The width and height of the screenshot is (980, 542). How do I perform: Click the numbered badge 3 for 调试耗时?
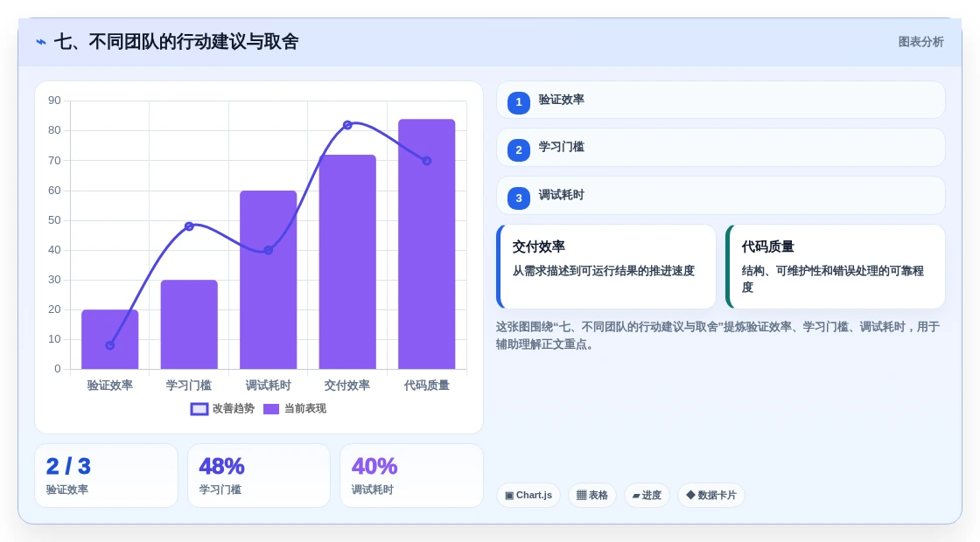[519, 198]
